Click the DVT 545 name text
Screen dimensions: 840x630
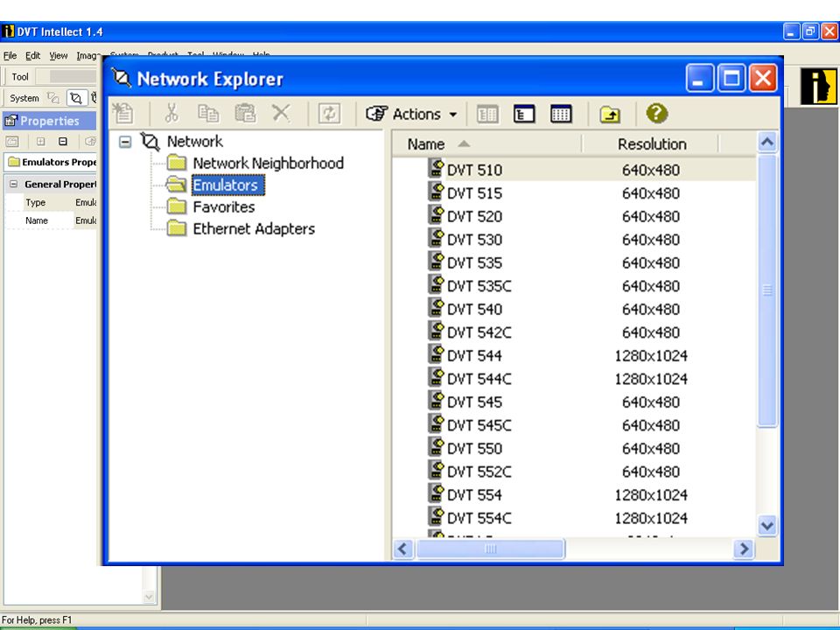coord(474,402)
